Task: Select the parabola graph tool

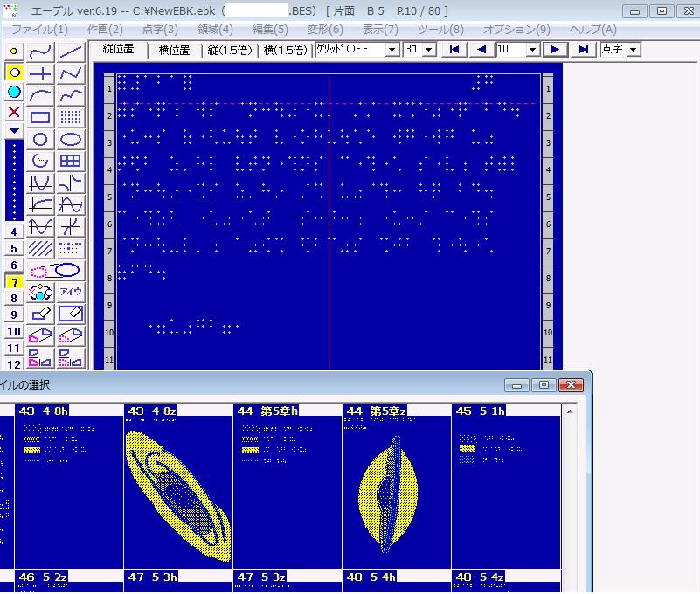Action: (40, 183)
